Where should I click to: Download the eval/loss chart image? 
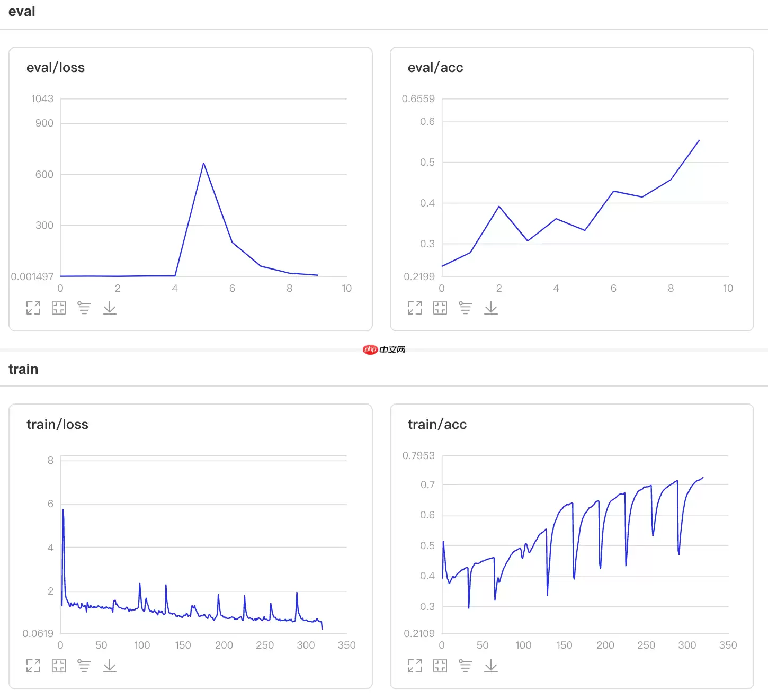[110, 308]
